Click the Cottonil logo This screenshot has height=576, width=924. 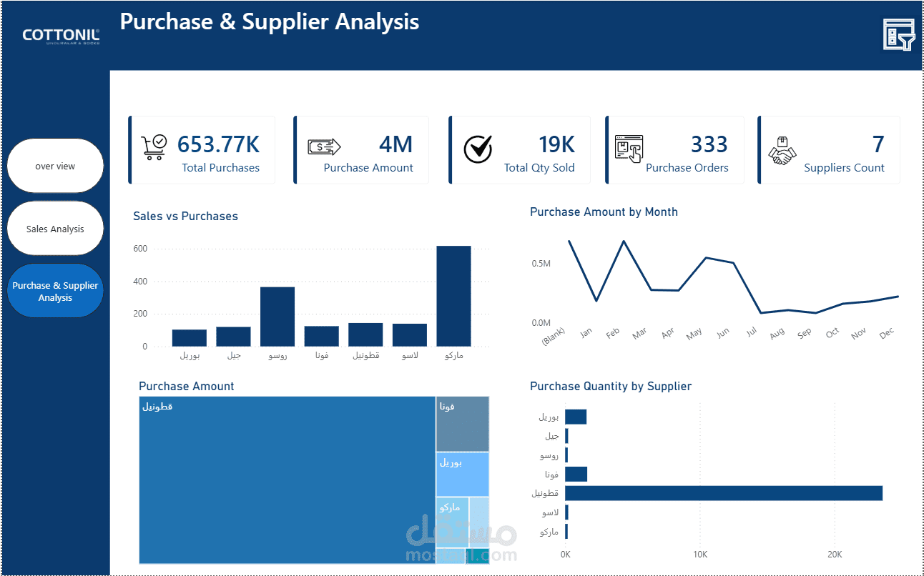61,36
